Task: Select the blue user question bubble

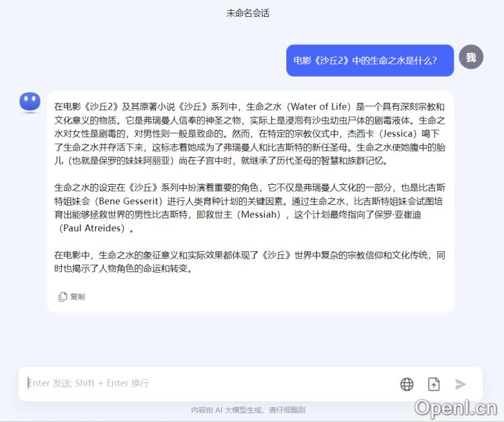Action: point(370,60)
